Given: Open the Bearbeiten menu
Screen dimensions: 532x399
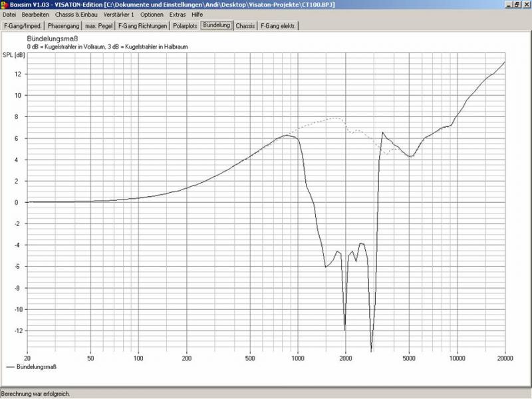Looking at the screenshot, I should [35, 15].
